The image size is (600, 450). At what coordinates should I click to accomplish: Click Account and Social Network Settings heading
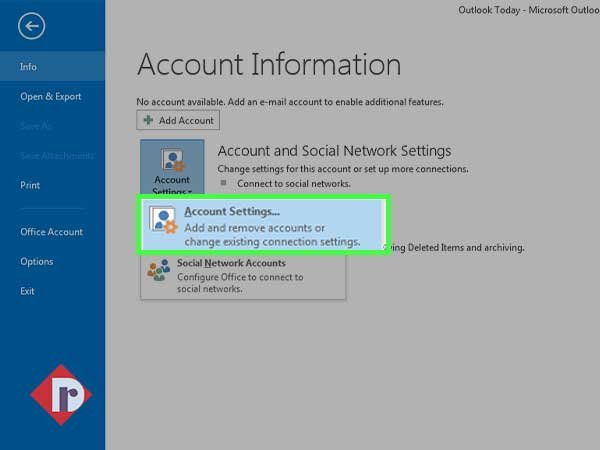click(334, 151)
